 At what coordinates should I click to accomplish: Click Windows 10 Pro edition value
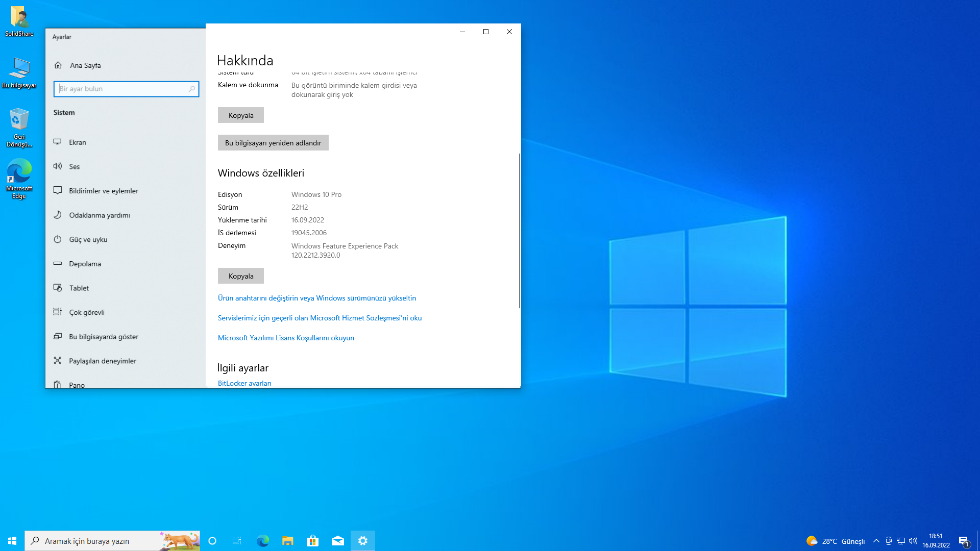click(316, 194)
